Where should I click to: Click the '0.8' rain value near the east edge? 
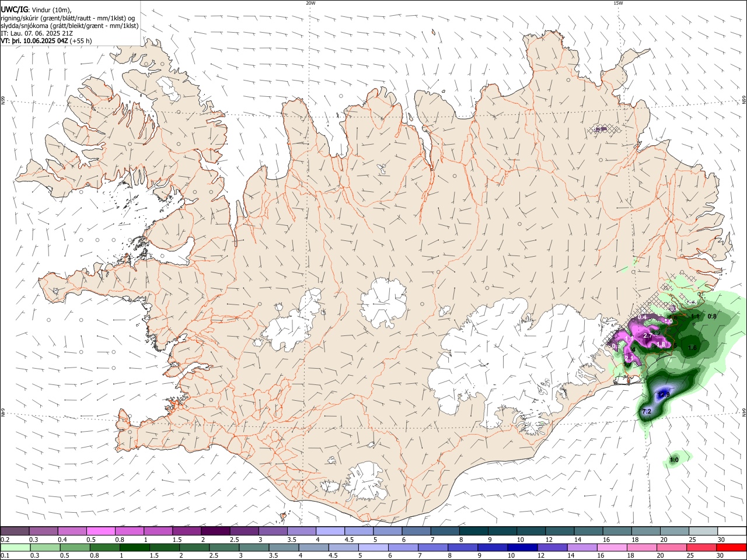712,316
